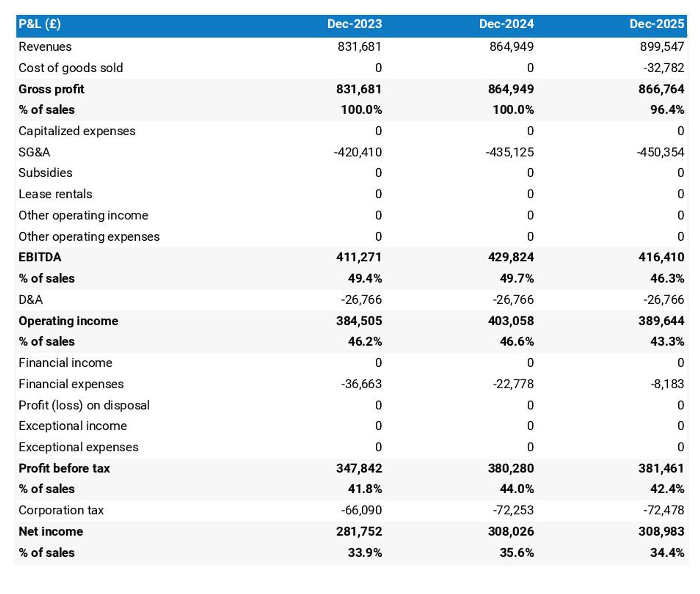Screen dimensions: 700x594
Task: Select the EBITDA value 411,271
Action: pyautogui.click(x=359, y=257)
